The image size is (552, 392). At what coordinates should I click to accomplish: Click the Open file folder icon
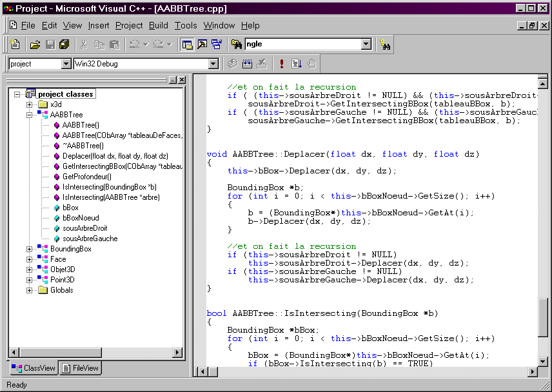(x=35, y=44)
